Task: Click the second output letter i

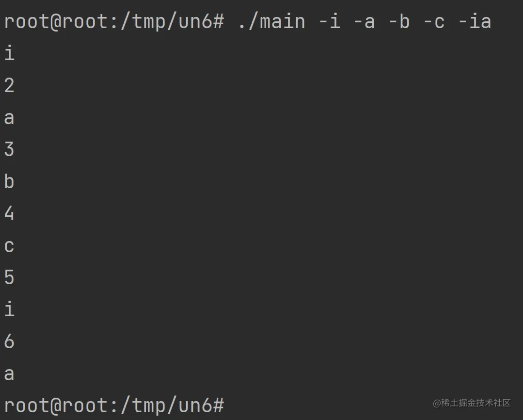Action: 9,309
